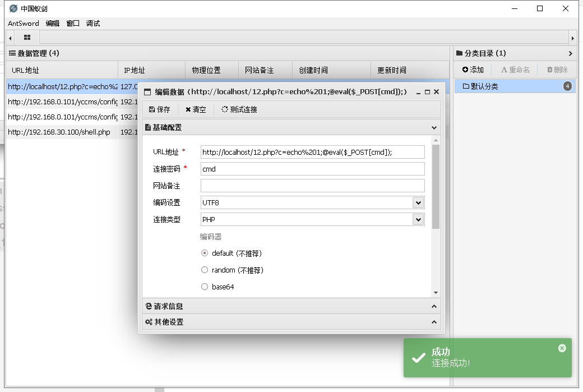This screenshot has width=583, height=392.
Task: Click the dialog scrollbar down arrow
Action: coord(436,293)
